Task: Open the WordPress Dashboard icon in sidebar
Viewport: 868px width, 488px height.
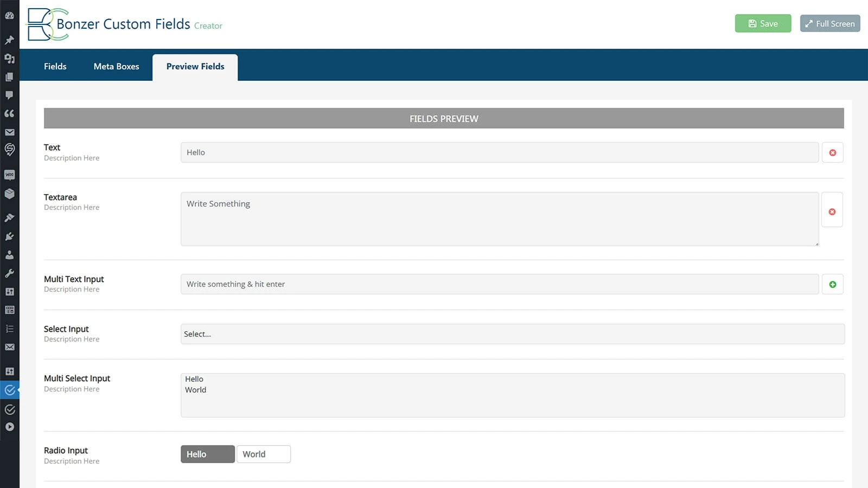Action: click(x=9, y=16)
